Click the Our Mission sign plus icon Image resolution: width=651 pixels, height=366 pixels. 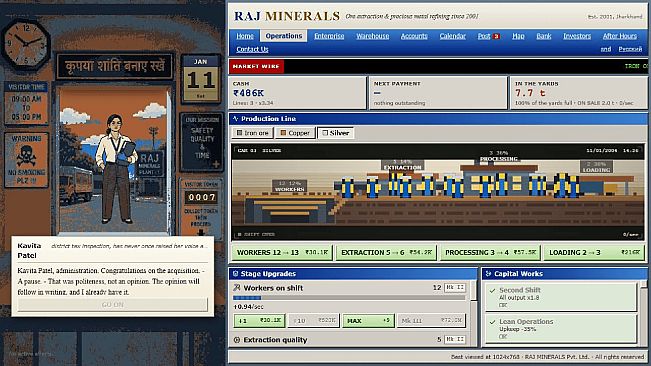point(216,165)
